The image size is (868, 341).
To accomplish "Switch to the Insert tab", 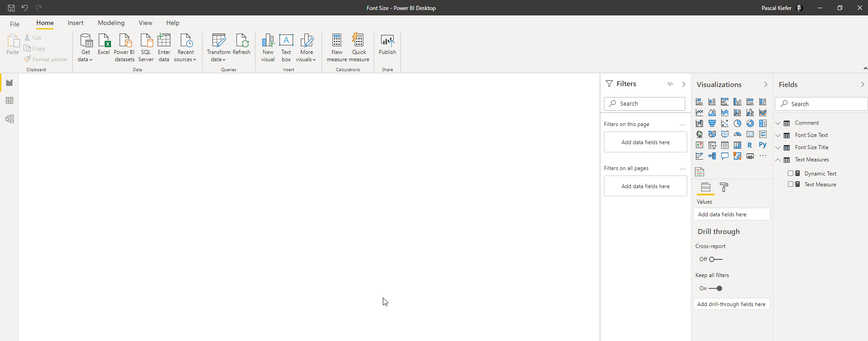I will (76, 23).
